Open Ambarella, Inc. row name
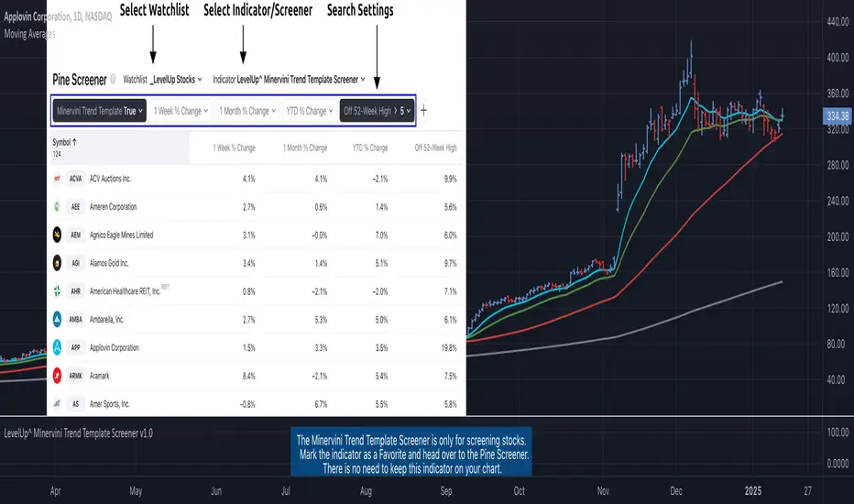854x504 pixels. [x=106, y=319]
